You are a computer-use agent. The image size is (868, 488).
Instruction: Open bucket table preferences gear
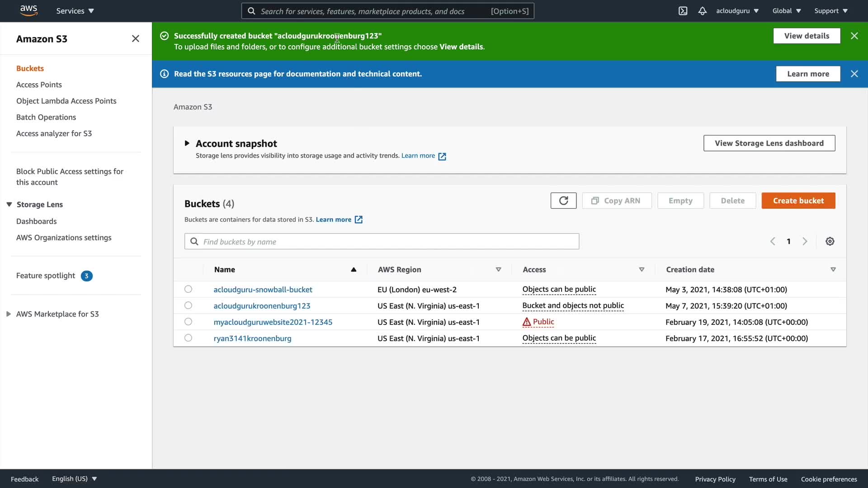tap(830, 241)
